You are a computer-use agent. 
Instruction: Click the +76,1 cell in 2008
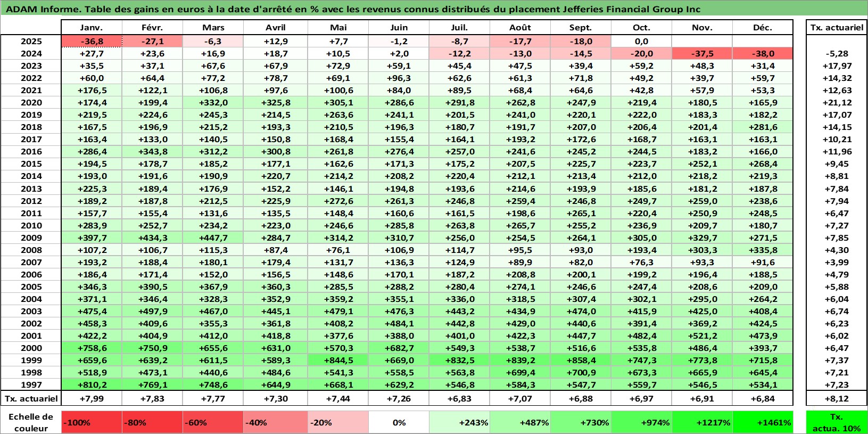[338, 250]
